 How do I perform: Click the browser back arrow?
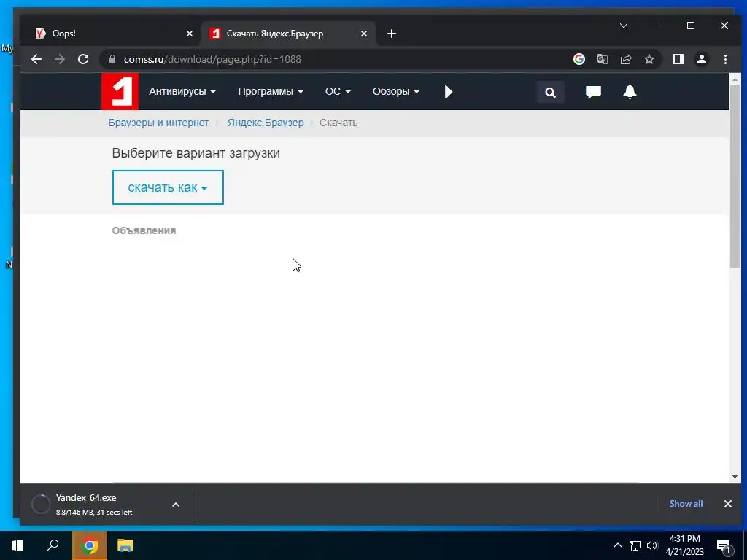pyautogui.click(x=36, y=59)
